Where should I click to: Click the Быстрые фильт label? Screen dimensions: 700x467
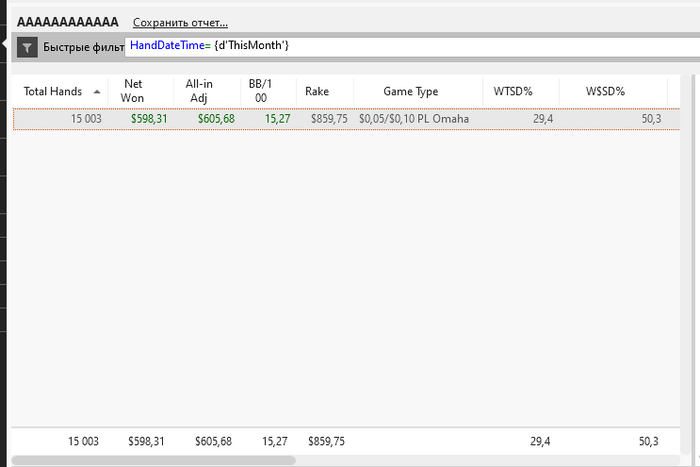83,47
